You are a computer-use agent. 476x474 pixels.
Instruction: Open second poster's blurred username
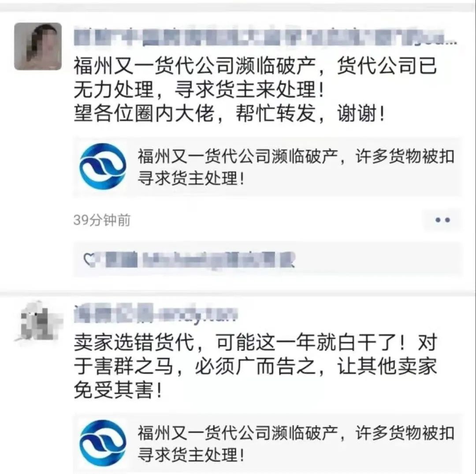(156, 314)
